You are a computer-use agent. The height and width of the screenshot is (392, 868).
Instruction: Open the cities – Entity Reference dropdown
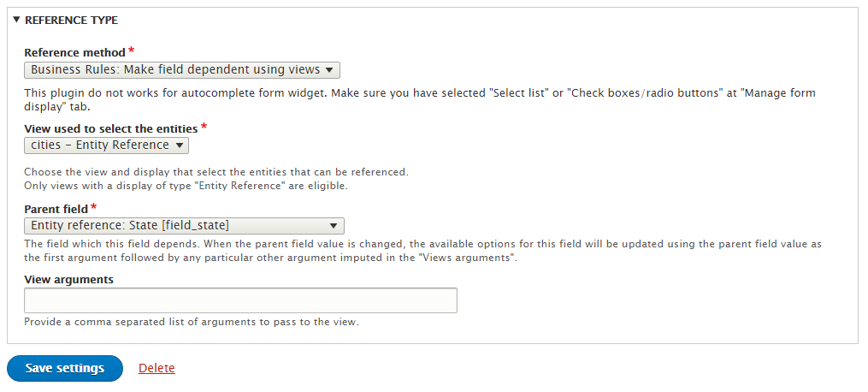click(106, 146)
